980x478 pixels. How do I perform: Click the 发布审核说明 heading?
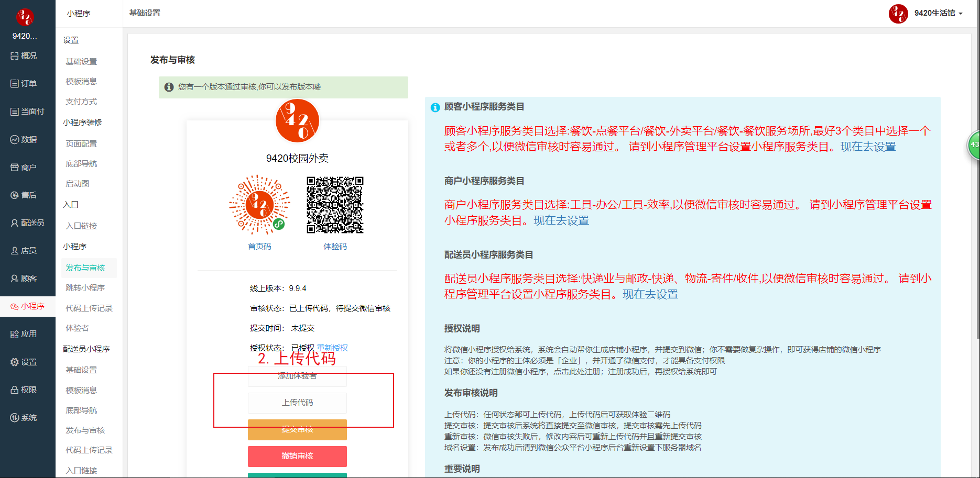pyautogui.click(x=471, y=393)
